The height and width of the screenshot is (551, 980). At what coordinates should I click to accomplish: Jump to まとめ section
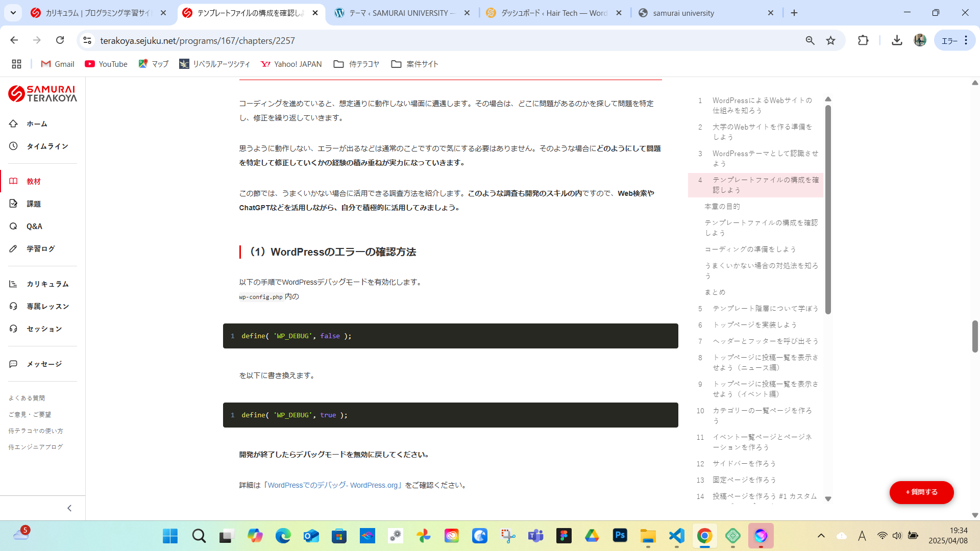click(715, 292)
